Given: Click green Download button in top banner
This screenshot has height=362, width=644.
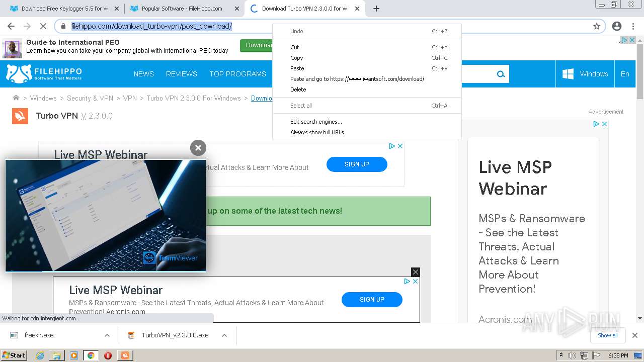Looking at the screenshot, I should 257,45.
